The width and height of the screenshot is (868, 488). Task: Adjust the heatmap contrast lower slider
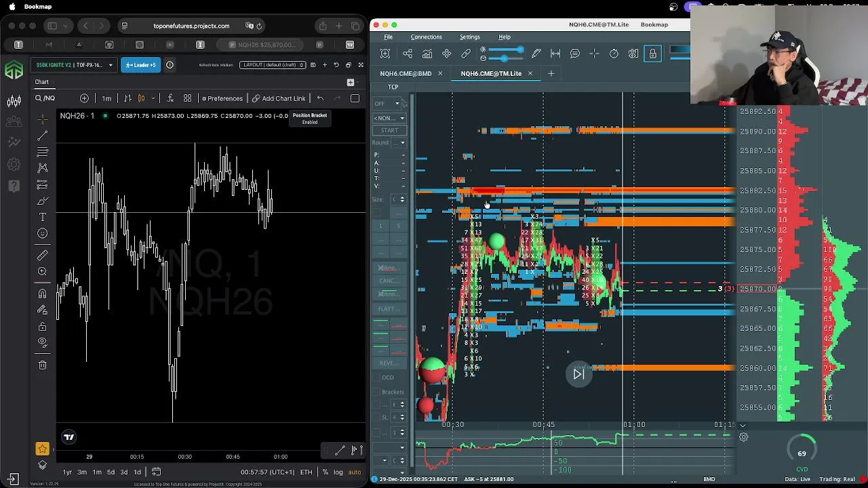pyautogui.click(x=505, y=58)
